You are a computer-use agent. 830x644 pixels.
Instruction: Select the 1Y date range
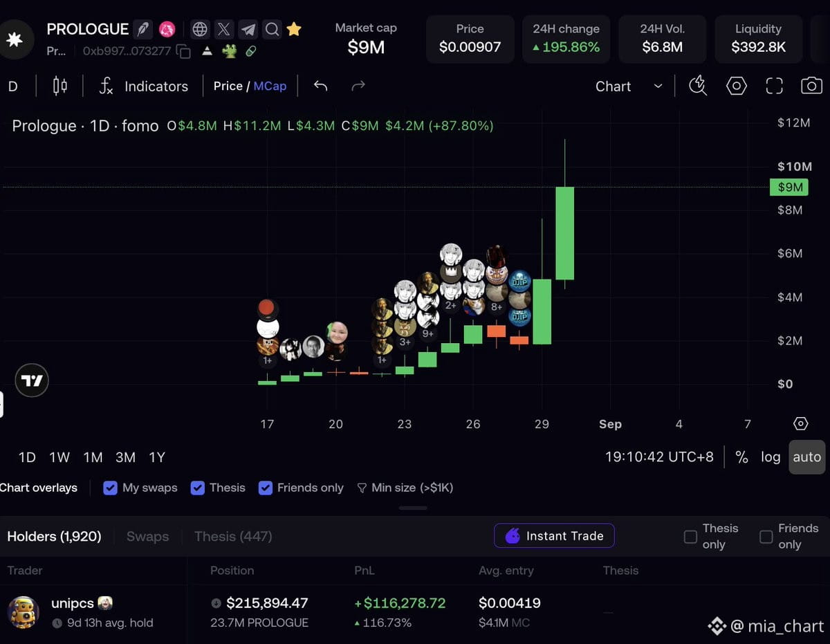[x=157, y=457]
